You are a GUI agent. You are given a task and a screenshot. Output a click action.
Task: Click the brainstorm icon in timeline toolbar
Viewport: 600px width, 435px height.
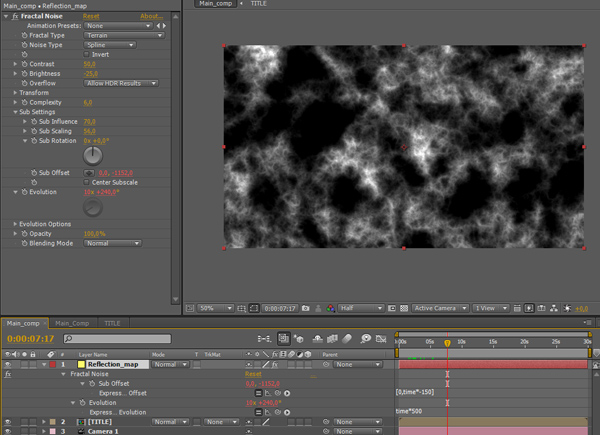point(366,339)
